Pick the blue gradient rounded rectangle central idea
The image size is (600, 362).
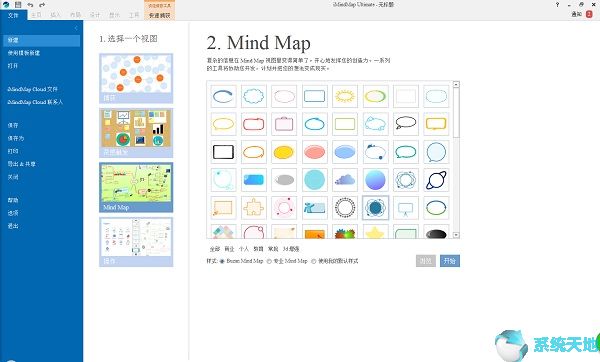click(254, 180)
